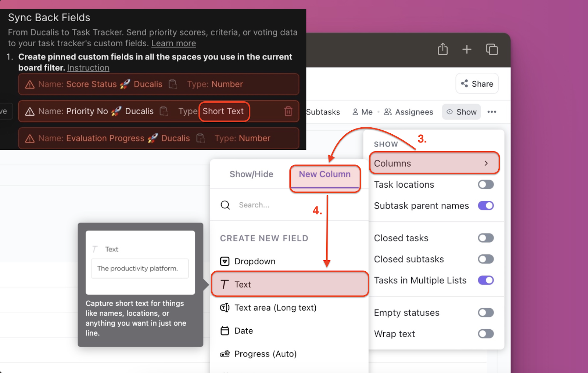The width and height of the screenshot is (588, 373).
Task: Pick the Progress (Auto) field type
Action: (265, 354)
